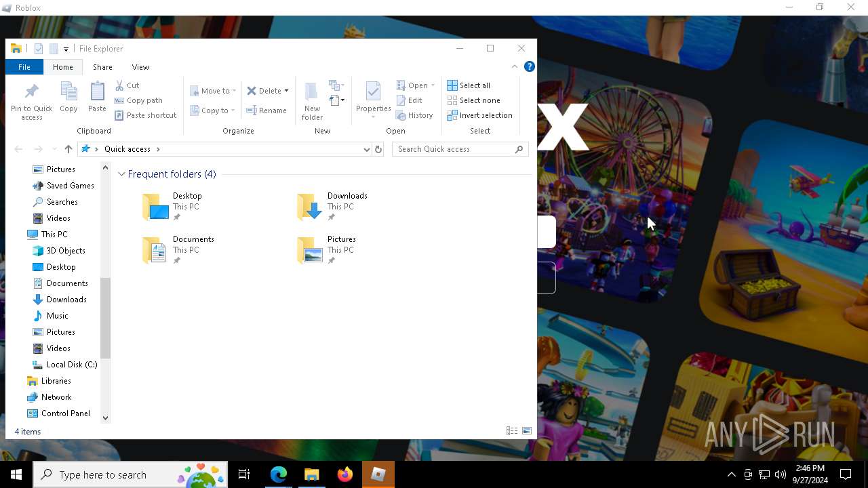Click Quick access in address bar

pos(127,149)
